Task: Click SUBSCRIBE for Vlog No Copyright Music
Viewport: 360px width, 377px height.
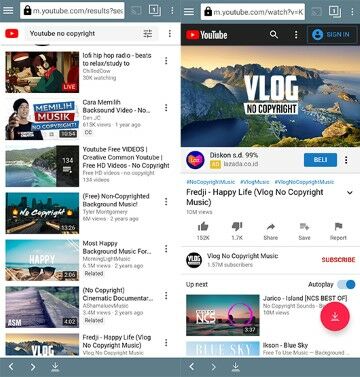Action: pyautogui.click(x=338, y=260)
